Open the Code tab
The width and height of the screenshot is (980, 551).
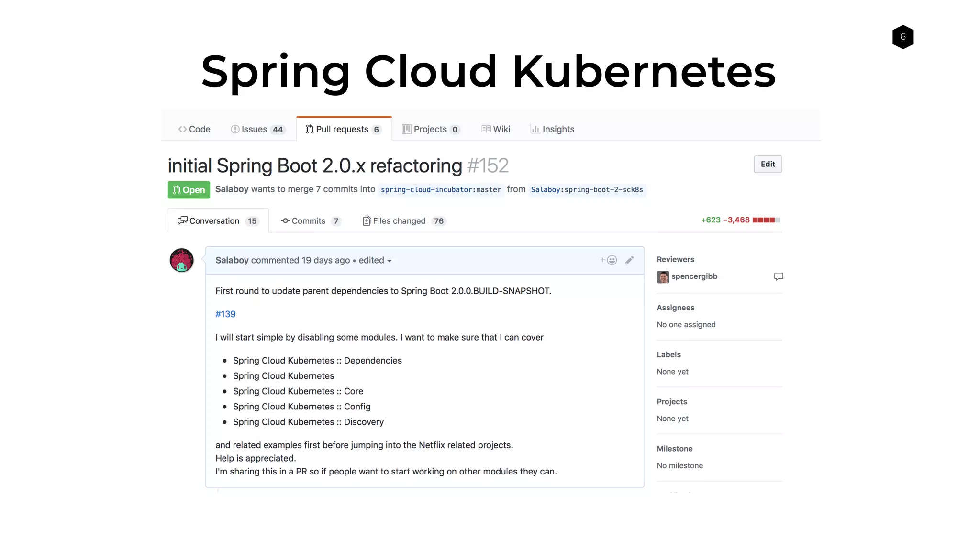point(194,129)
